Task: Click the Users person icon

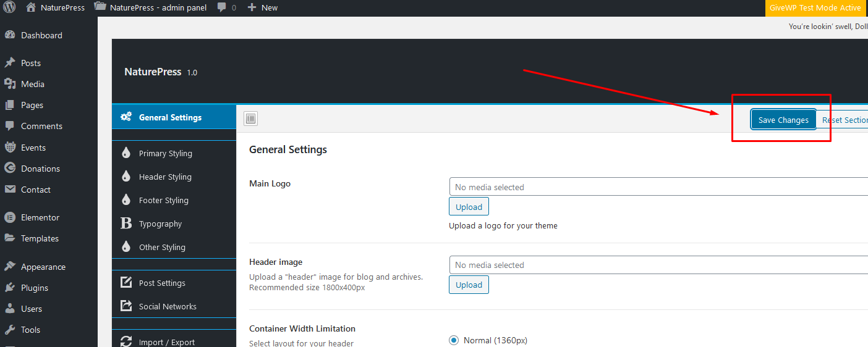Action: click(x=10, y=309)
